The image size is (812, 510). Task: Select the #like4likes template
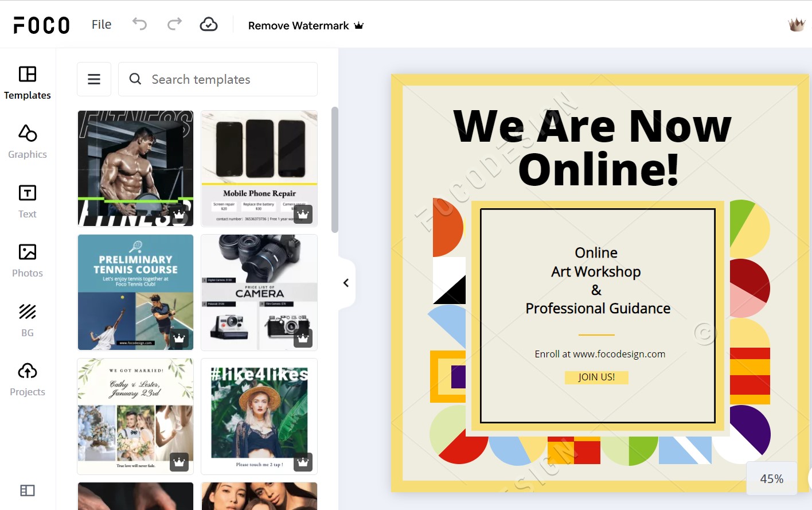[x=259, y=416]
